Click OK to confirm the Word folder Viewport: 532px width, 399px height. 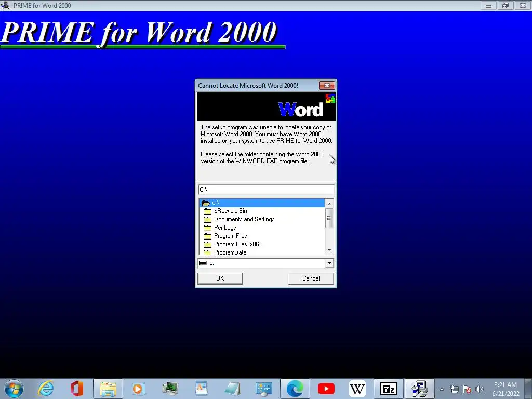tap(220, 278)
